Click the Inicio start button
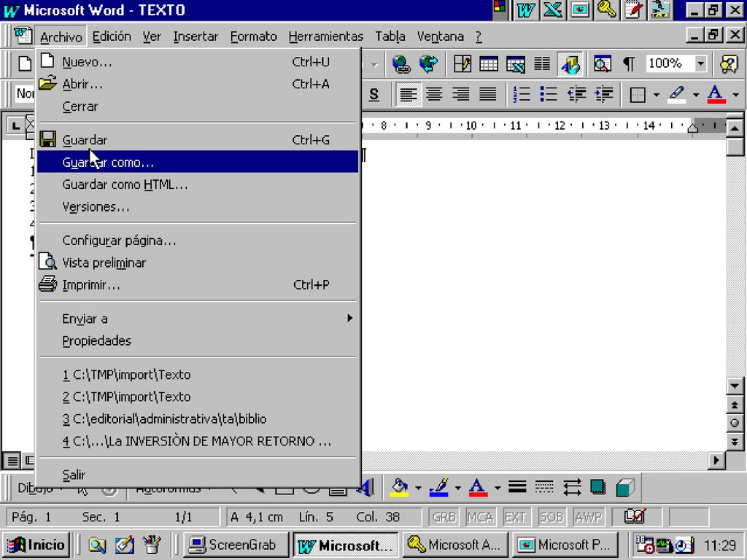Image resolution: width=747 pixels, height=560 pixels. (x=36, y=545)
